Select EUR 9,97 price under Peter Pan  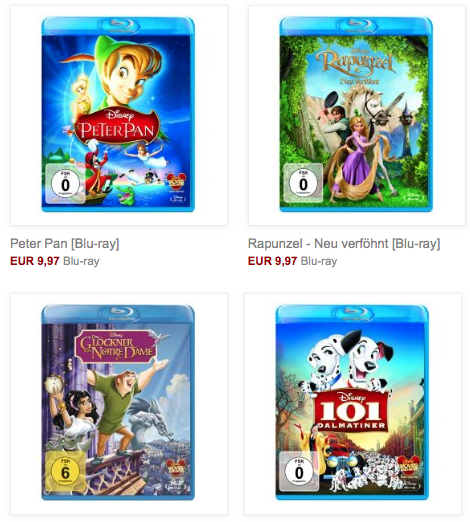click(35, 261)
